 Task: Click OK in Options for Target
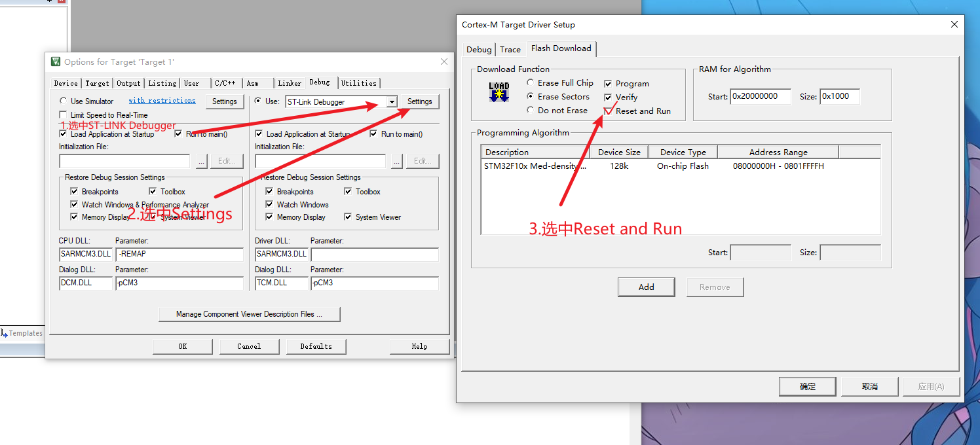[183, 346]
